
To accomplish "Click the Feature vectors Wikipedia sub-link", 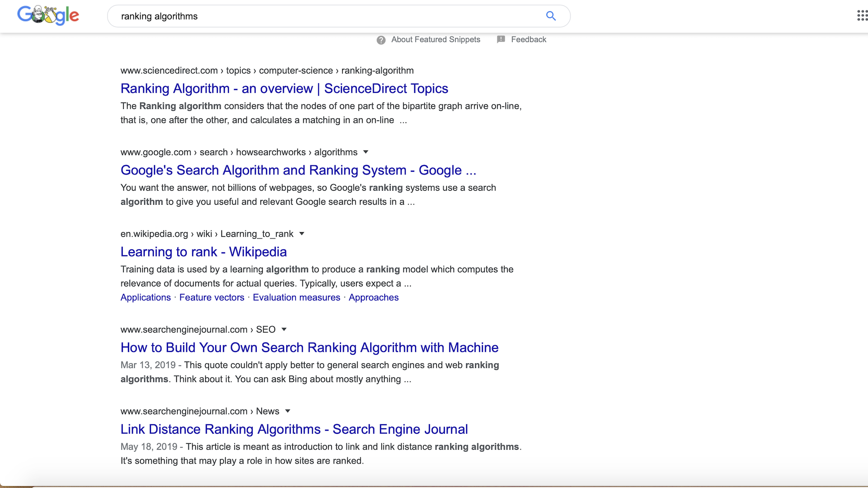I will pos(212,297).
